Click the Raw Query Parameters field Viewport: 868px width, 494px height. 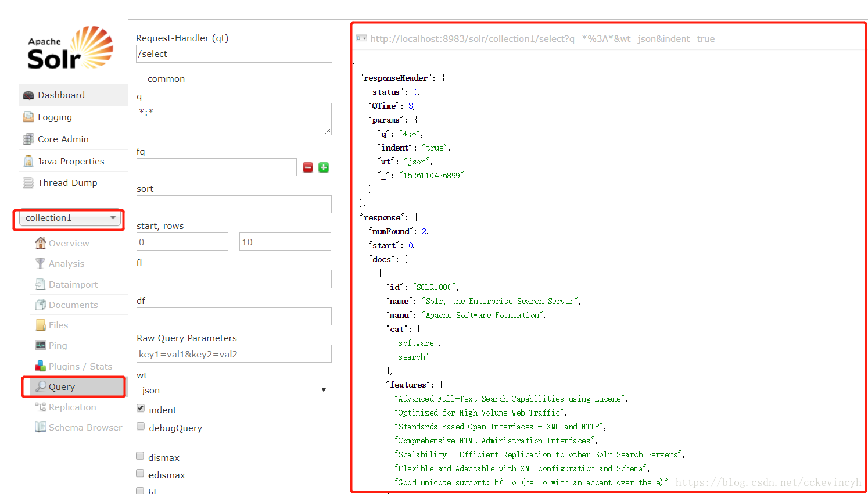tap(234, 354)
